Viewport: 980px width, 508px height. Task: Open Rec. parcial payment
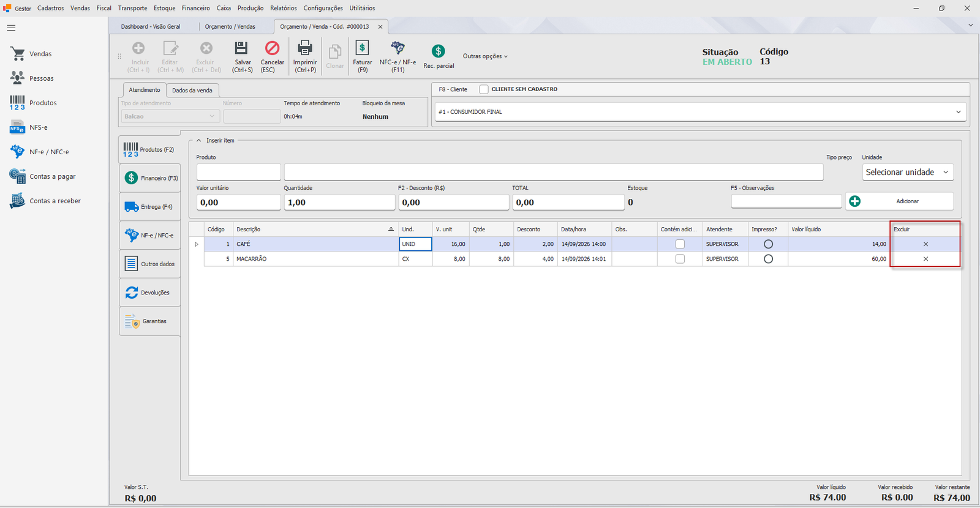click(x=439, y=57)
